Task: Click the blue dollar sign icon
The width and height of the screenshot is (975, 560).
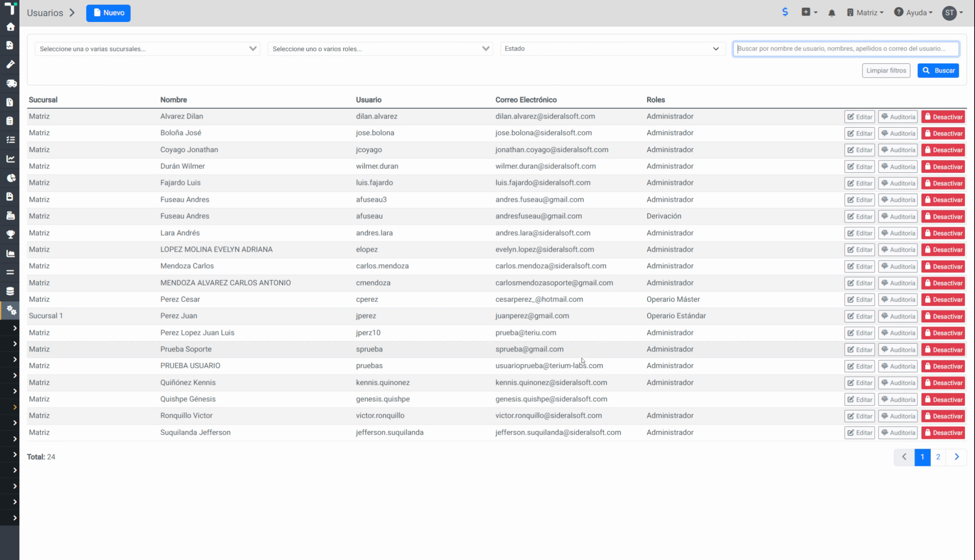Action: point(785,12)
